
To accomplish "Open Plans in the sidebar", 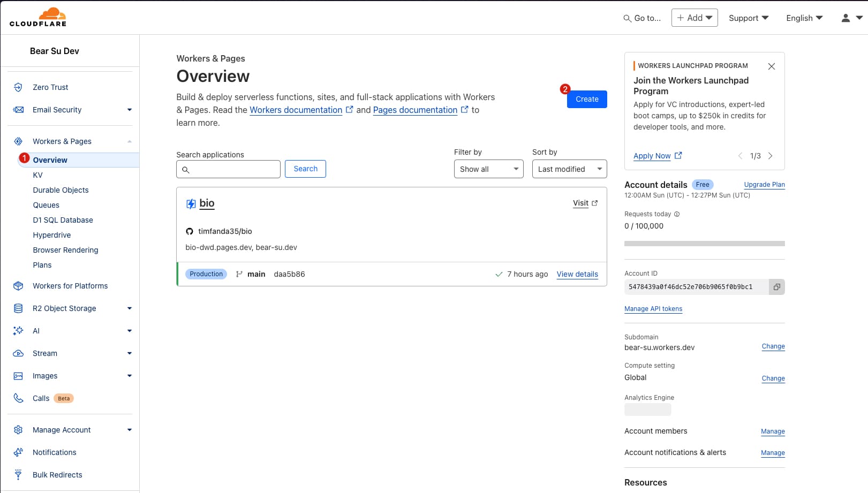I will [42, 265].
